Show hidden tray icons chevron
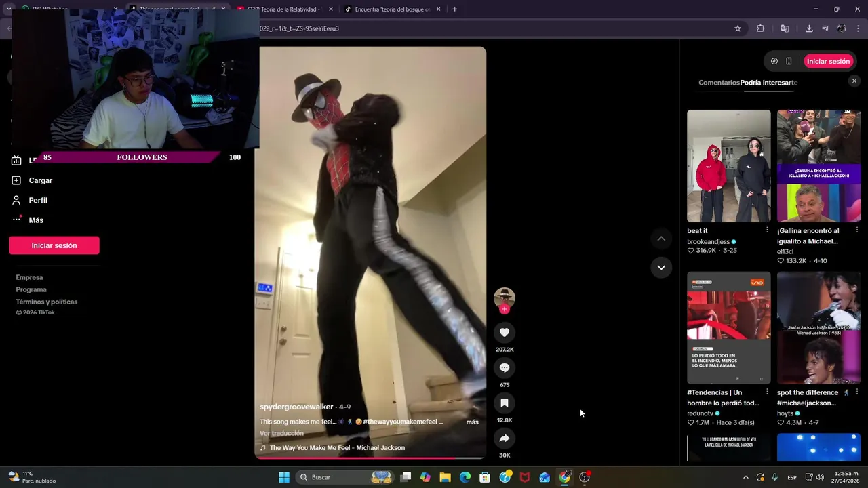868x488 pixels. (746, 477)
